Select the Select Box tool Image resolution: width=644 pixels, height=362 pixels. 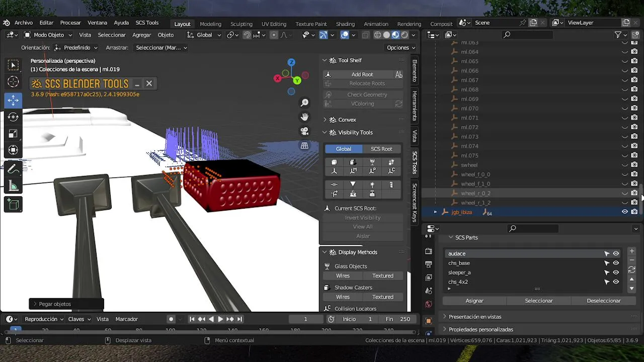(13, 65)
